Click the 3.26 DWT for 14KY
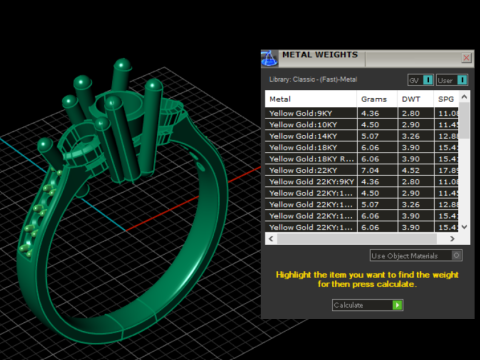The width and height of the screenshot is (480, 360). coord(411,136)
